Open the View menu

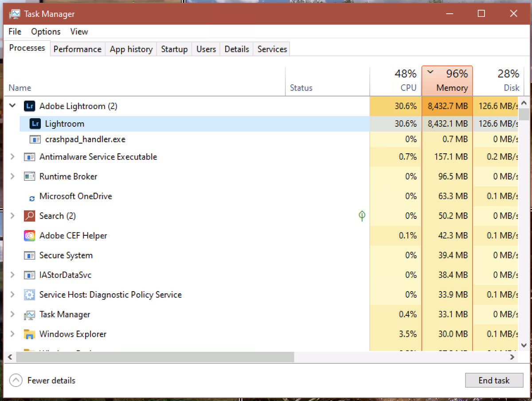coord(79,31)
